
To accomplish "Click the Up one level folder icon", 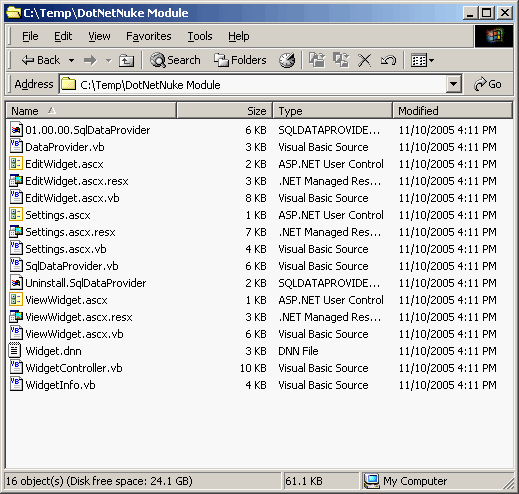I will coord(127,60).
